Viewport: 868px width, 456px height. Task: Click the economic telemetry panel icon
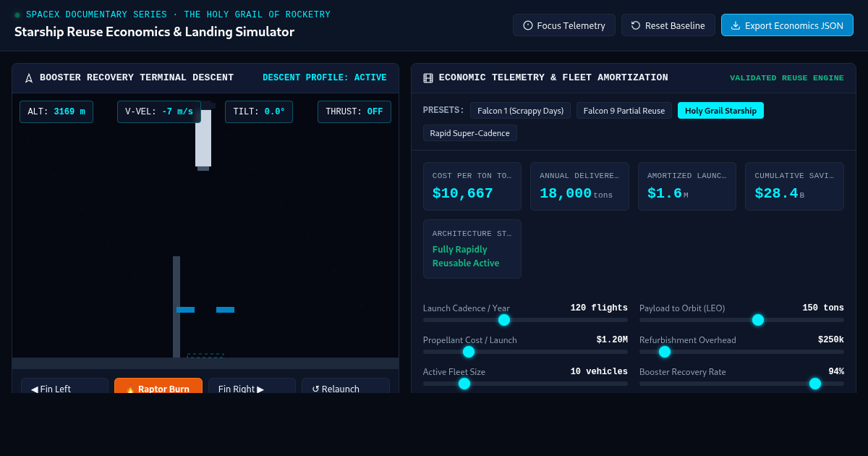click(x=428, y=78)
